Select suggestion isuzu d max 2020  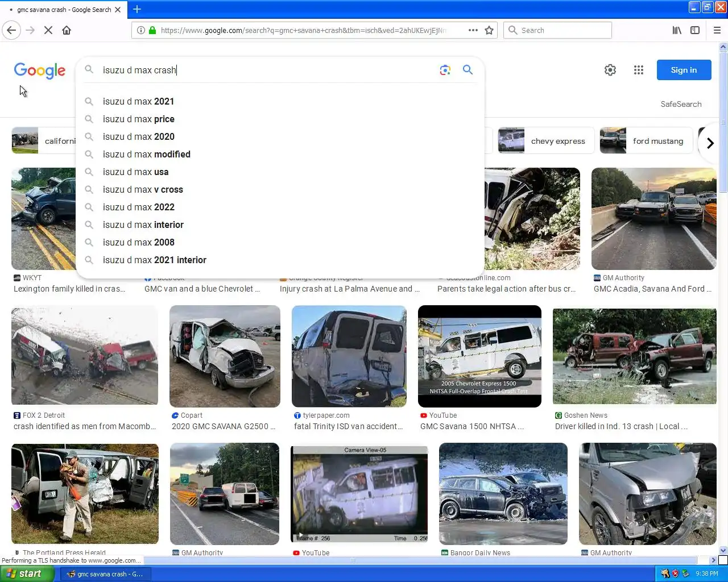point(280,136)
